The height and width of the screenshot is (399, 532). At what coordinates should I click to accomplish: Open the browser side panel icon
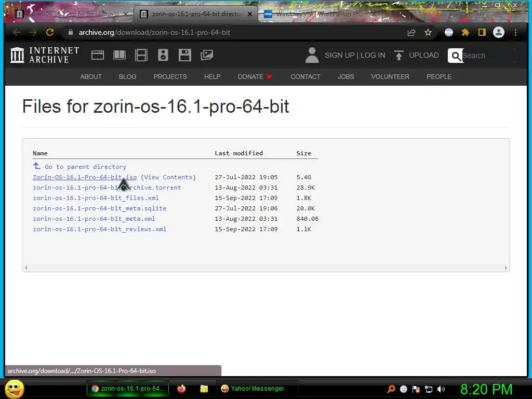tap(482, 32)
